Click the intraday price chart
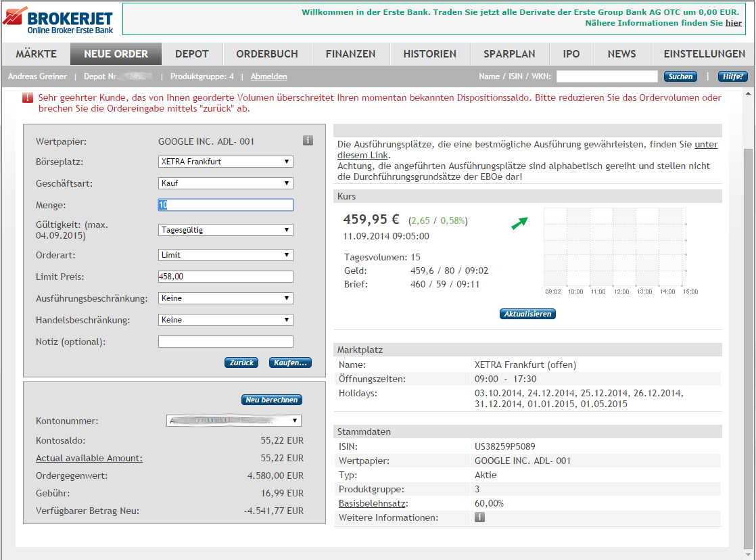This screenshot has height=560, width=756. [x=621, y=250]
